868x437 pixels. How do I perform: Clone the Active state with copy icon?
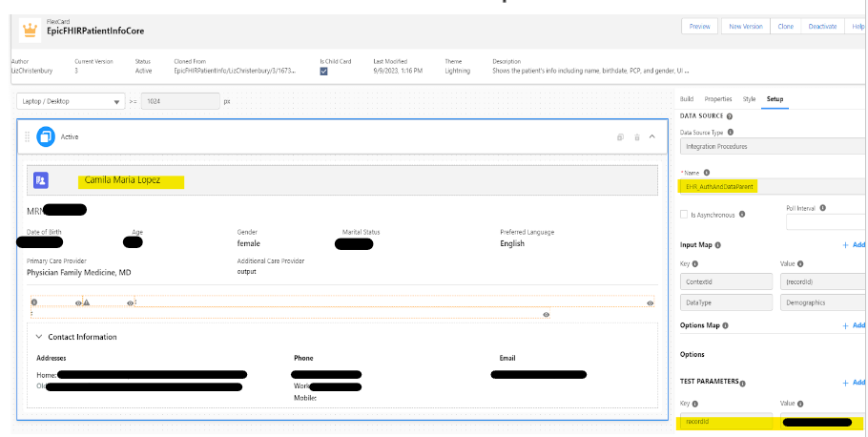(621, 136)
